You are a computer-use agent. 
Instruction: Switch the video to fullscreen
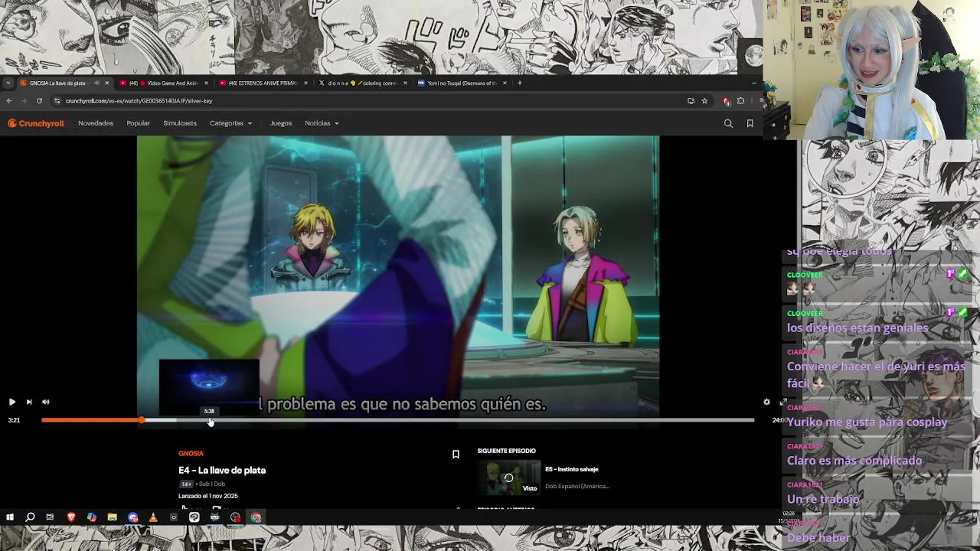tap(782, 402)
